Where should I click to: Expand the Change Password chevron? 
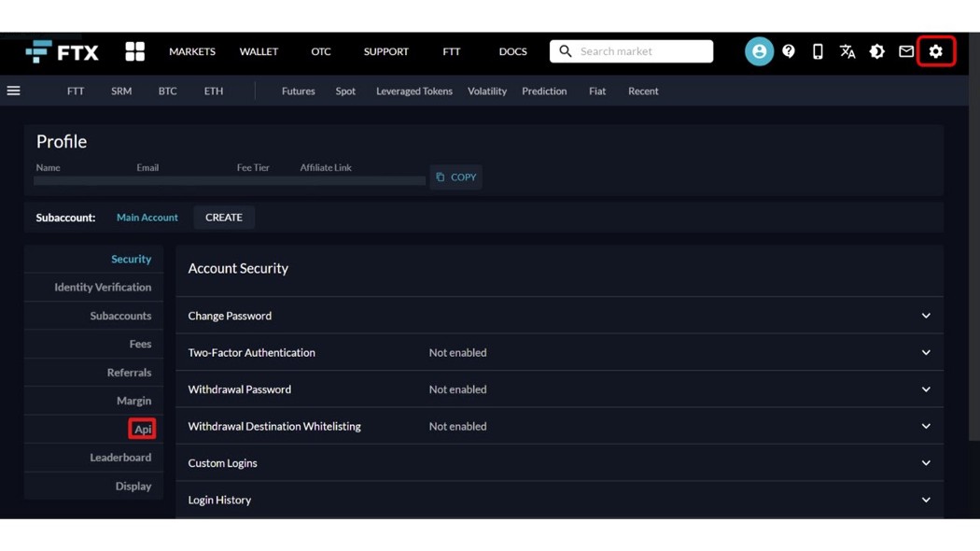tap(926, 316)
